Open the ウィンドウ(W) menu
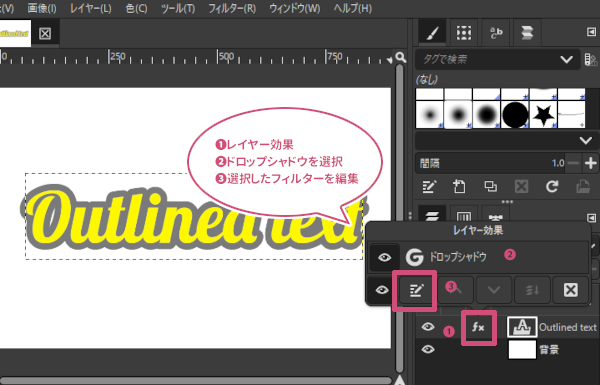The image size is (600, 385). point(295,8)
